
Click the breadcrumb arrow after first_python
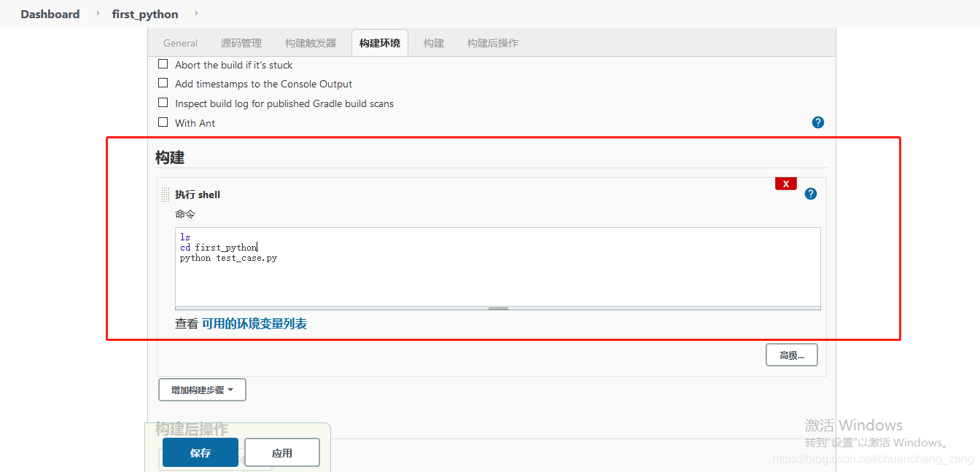(x=198, y=13)
